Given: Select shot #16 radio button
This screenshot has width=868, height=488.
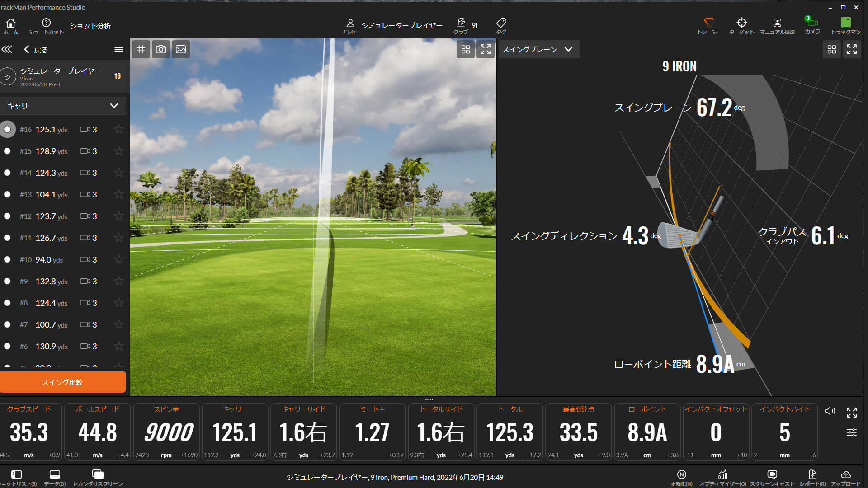Looking at the screenshot, I should tap(7, 130).
